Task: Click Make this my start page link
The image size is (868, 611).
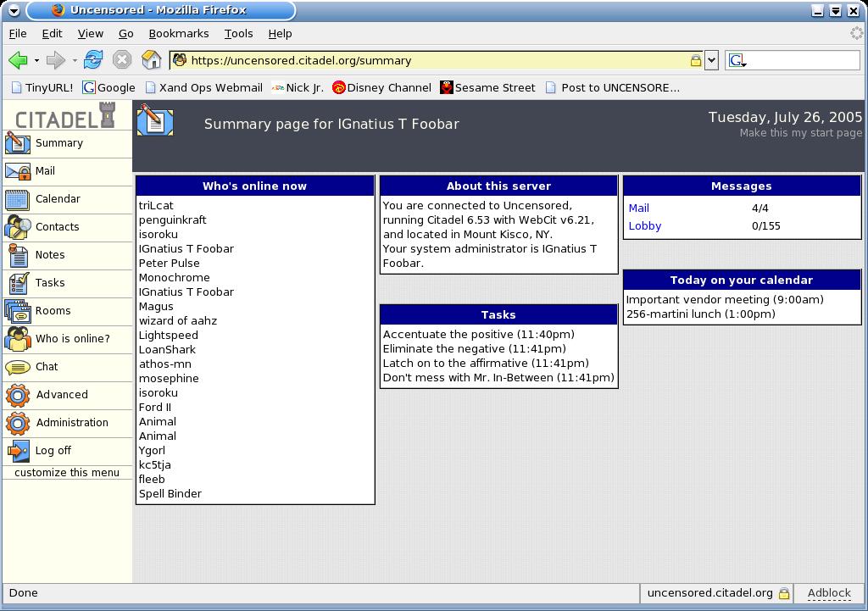Action: point(800,133)
